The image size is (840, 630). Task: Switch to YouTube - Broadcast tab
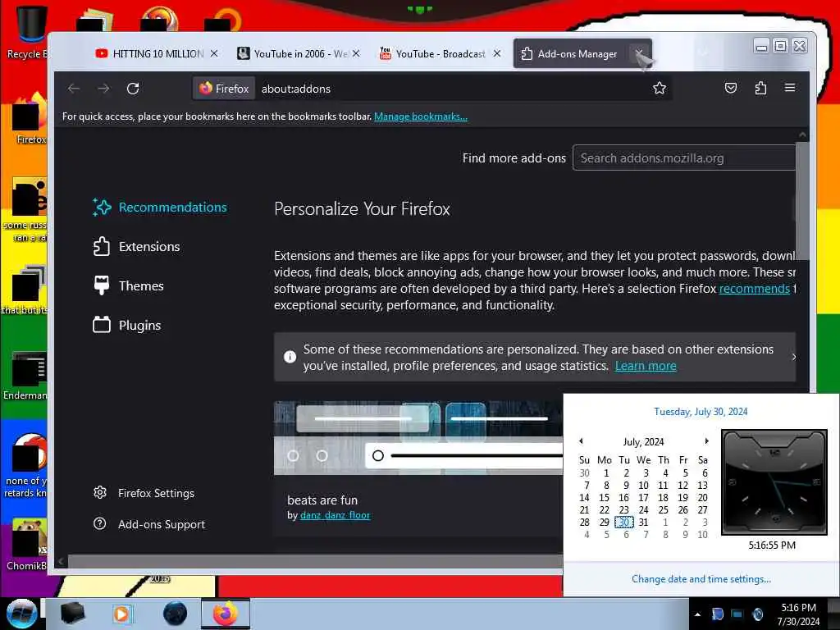pos(434,53)
